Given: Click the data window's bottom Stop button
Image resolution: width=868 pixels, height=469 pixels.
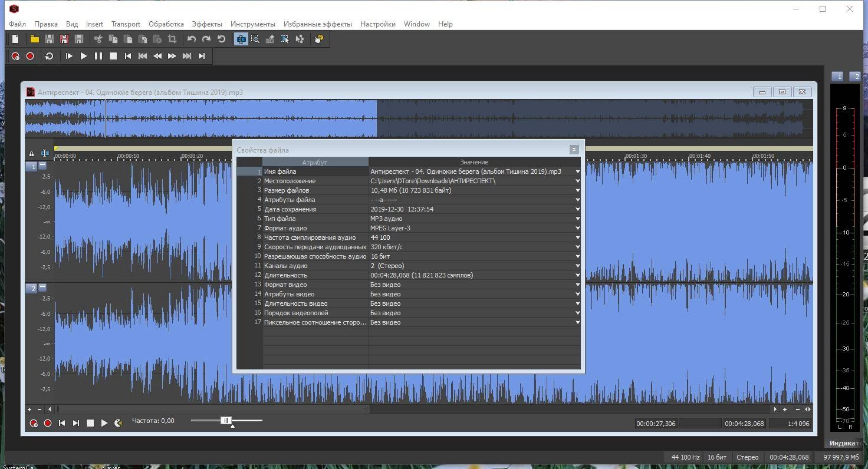Looking at the screenshot, I should click(90, 423).
